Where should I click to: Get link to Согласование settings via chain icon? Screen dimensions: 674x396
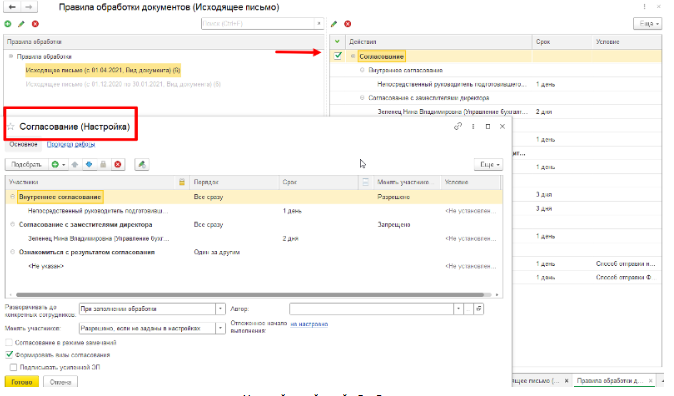point(458,126)
